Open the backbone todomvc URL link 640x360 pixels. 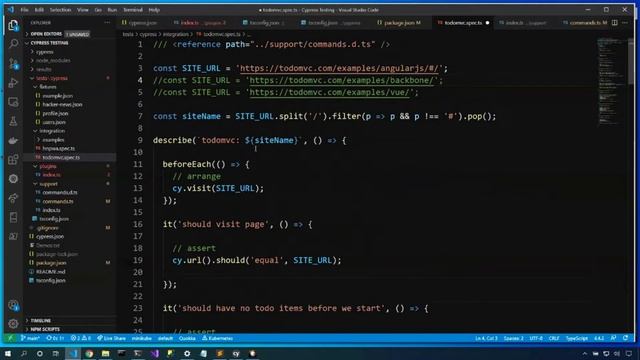pyautogui.click(x=341, y=80)
